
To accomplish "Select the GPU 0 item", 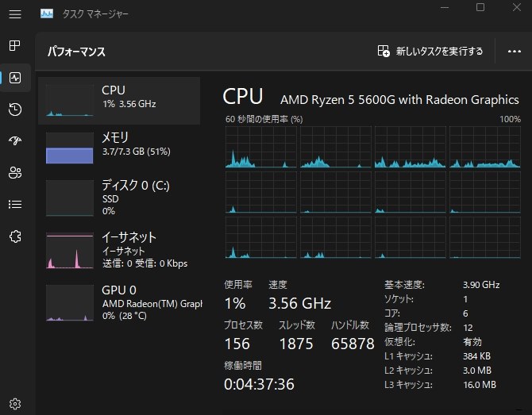I will click(x=119, y=301).
